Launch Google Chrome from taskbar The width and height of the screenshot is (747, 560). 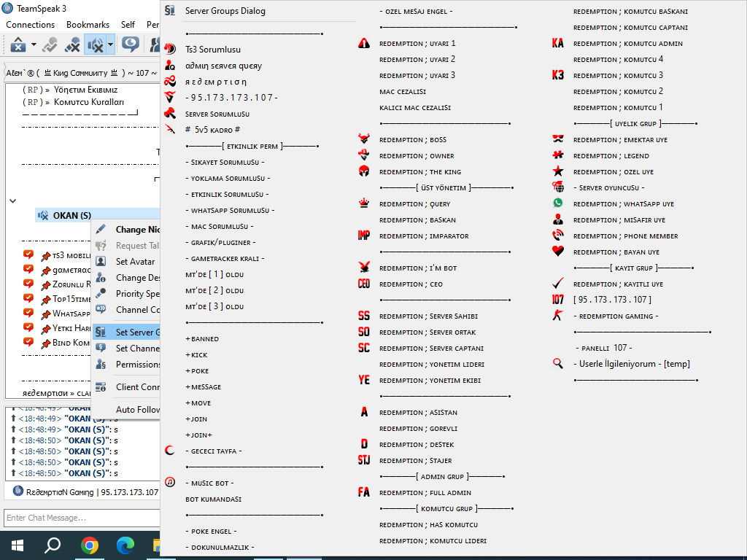pyautogui.click(x=89, y=545)
